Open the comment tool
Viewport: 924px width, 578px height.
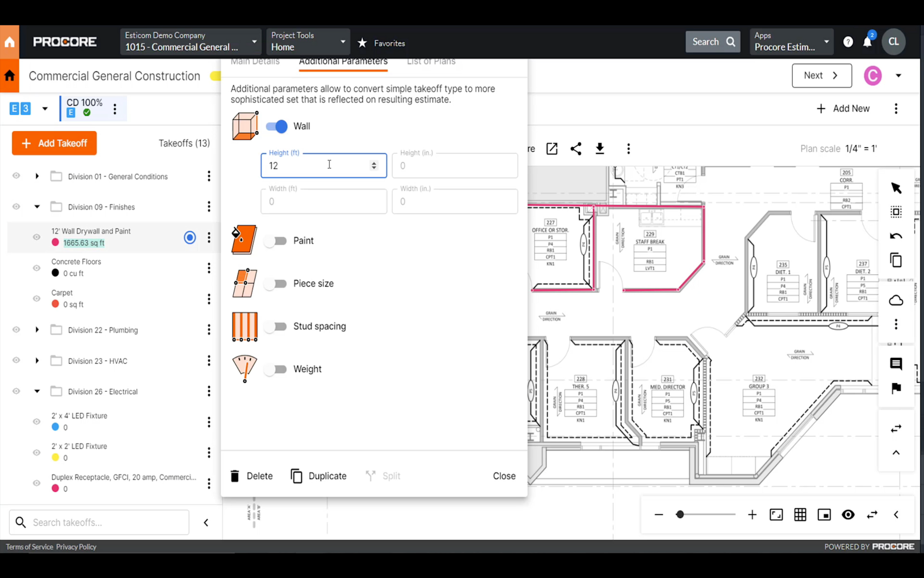[896, 364]
